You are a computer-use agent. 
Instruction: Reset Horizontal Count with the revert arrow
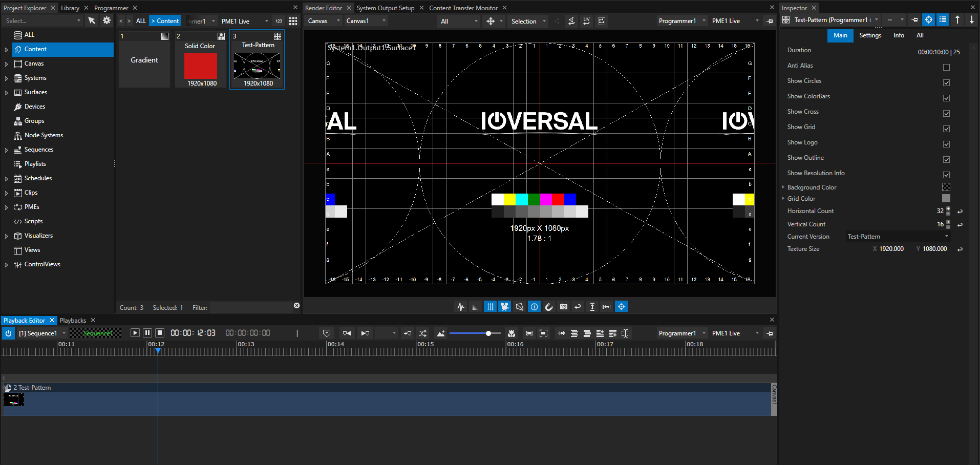pos(960,211)
